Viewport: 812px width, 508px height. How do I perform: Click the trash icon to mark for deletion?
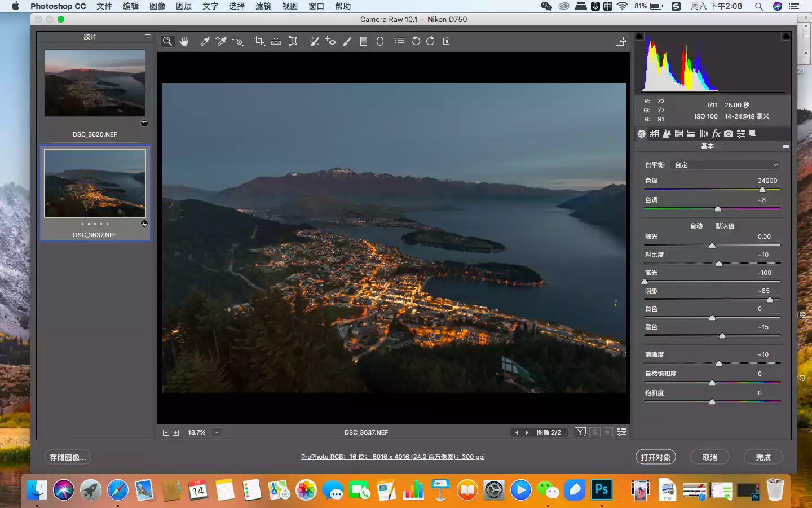click(x=446, y=41)
